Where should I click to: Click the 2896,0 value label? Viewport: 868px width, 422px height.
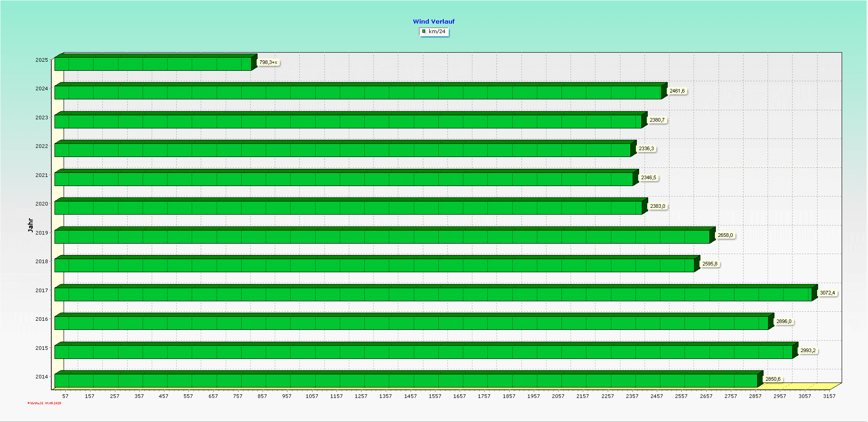784,321
